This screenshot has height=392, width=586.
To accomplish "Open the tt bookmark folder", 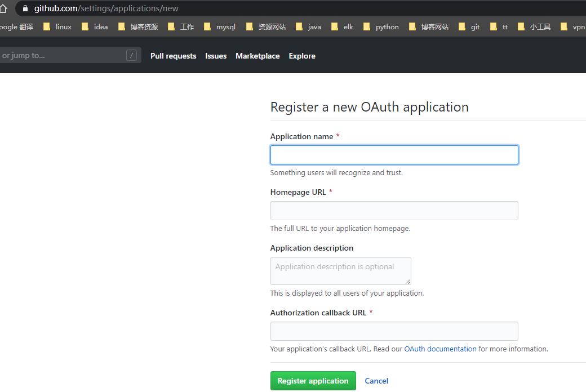I will point(499,26).
